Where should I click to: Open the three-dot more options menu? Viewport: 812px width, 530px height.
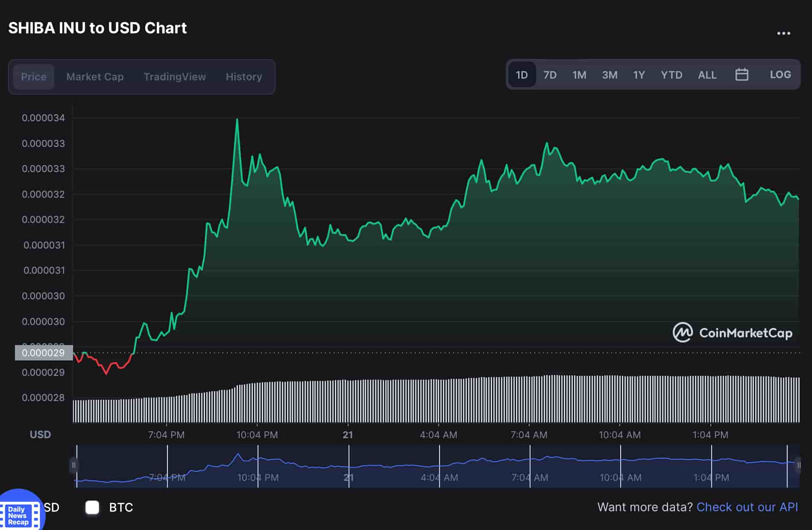(783, 33)
